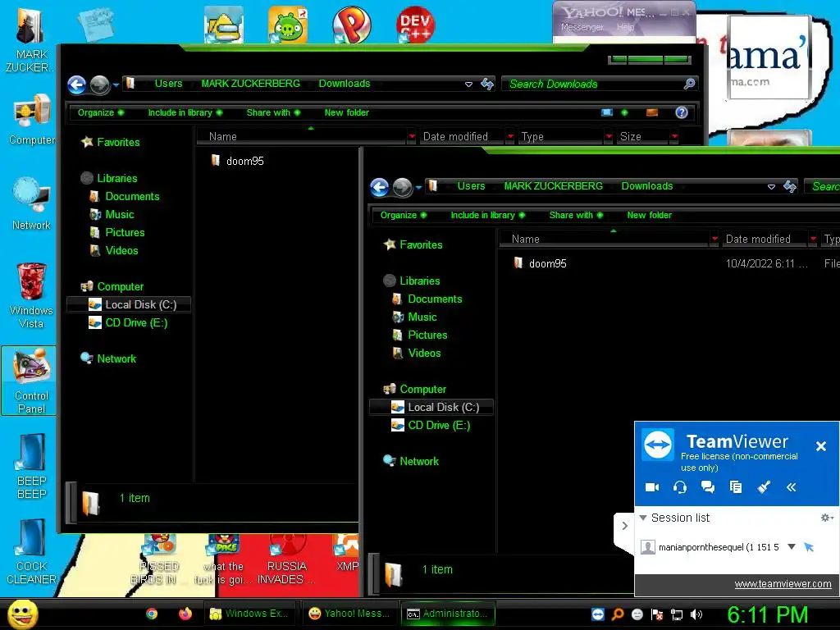Open TeamViewer session list gear options

[827, 518]
